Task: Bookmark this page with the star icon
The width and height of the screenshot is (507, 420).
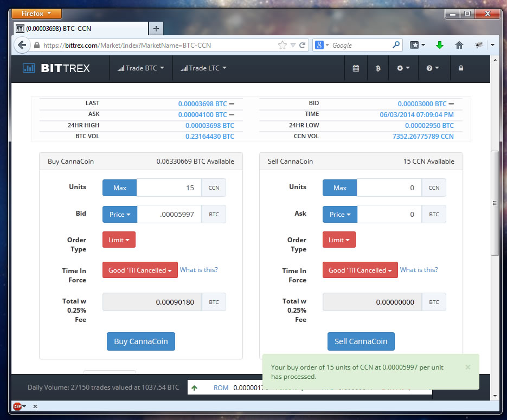Action: point(283,45)
